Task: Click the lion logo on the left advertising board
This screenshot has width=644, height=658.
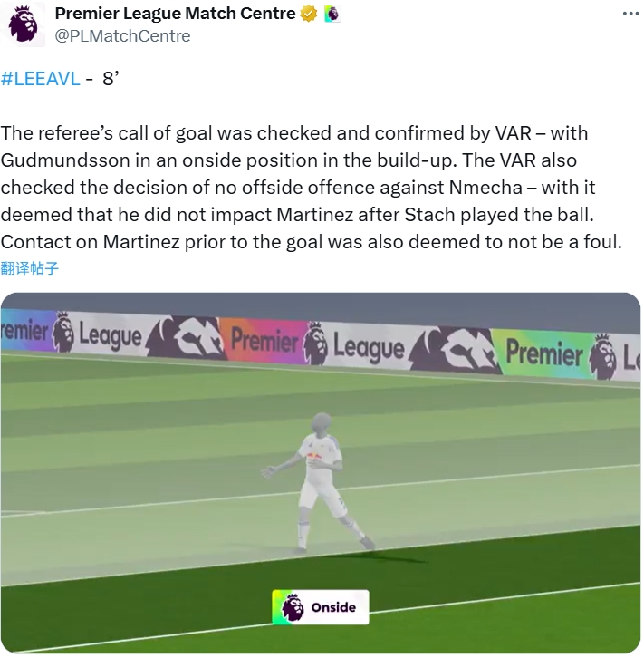Action: point(62,331)
